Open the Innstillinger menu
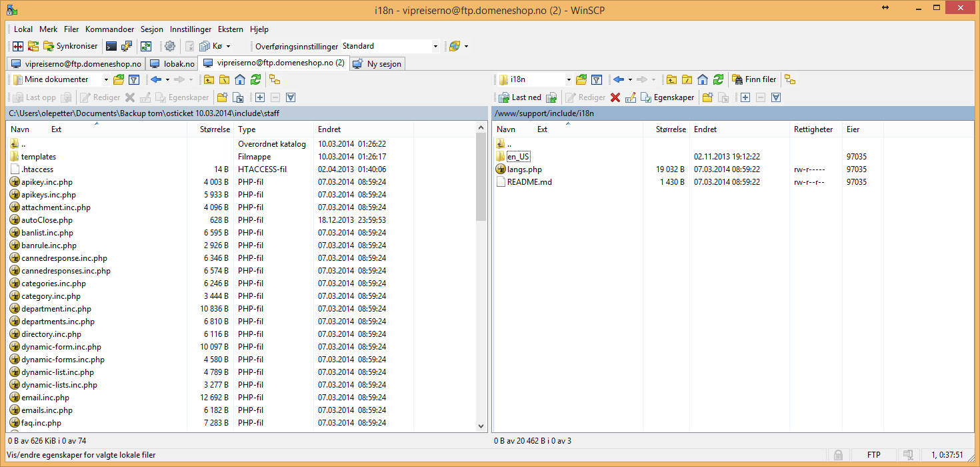 click(x=191, y=29)
